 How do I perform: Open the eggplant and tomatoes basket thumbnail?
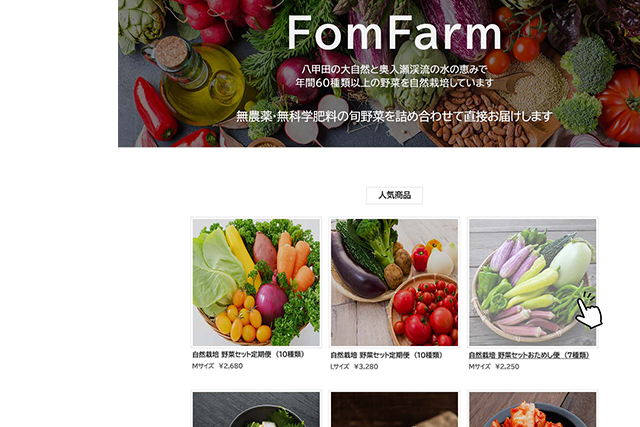(x=394, y=282)
